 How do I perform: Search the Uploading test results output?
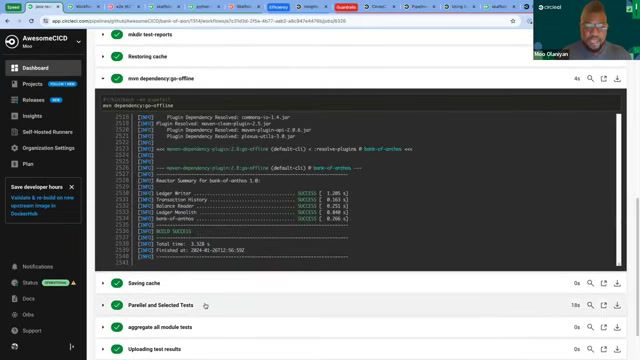click(590, 349)
